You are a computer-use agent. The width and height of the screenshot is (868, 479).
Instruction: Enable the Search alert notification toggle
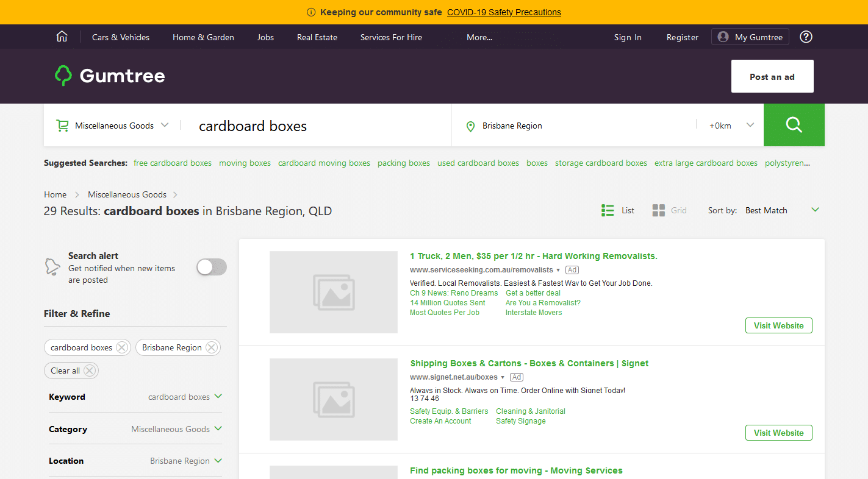pos(211,266)
